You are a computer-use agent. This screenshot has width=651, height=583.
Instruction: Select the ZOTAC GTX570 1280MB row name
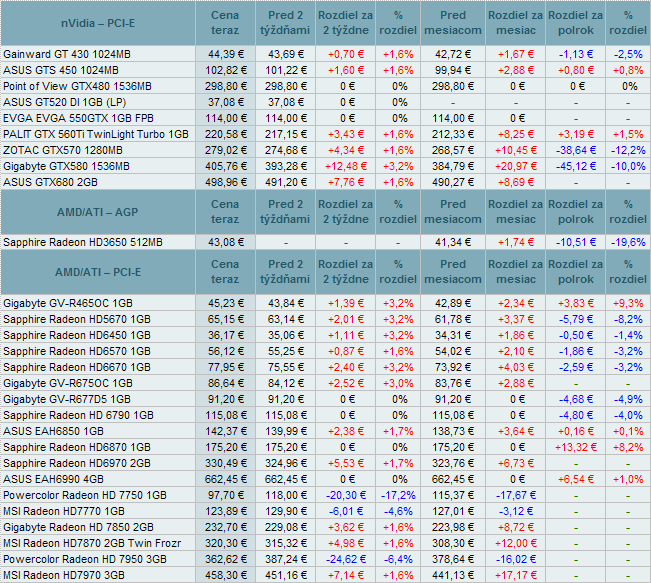click(63, 150)
